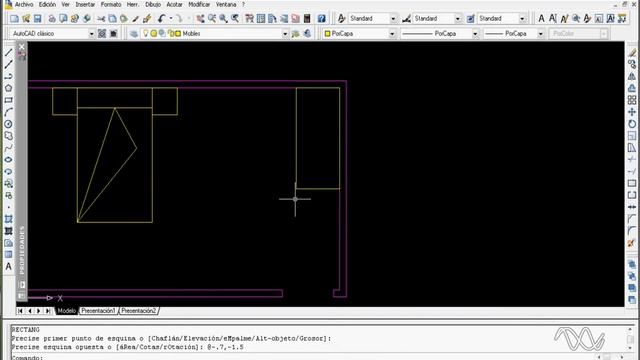The width and height of the screenshot is (640, 360).
Task: Select the Fillet tool
Action: tap(632, 231)
